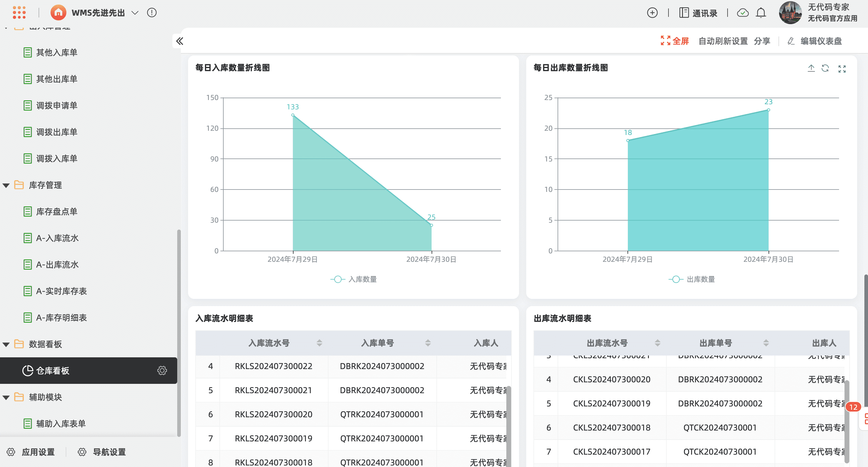Open the nine-dot app launcher grid

[19, 12]
